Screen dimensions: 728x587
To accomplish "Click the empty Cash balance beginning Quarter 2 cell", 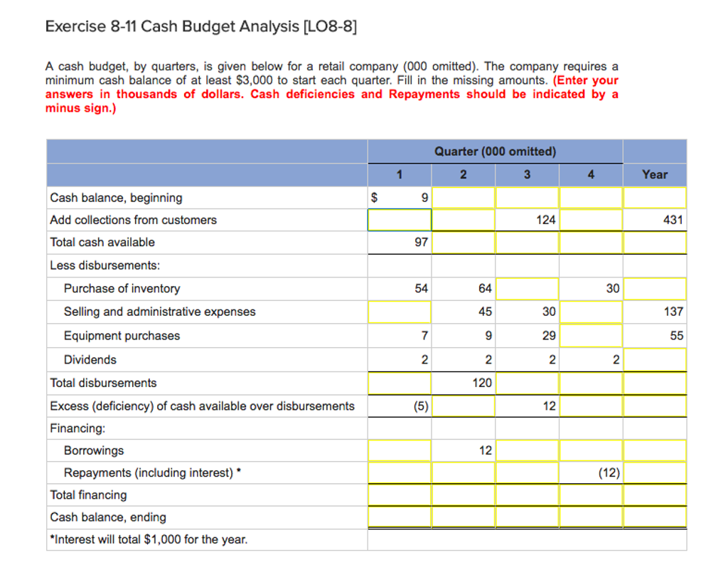I will pyautogui.click(x=463, y=197).
